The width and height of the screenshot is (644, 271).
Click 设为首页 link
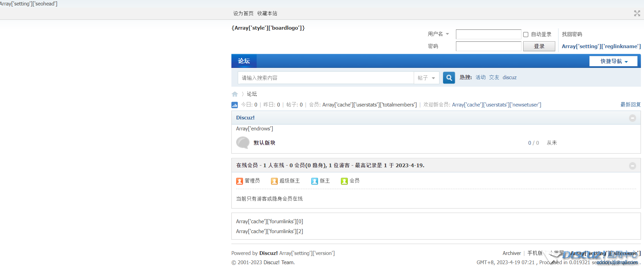click(243, 13)
